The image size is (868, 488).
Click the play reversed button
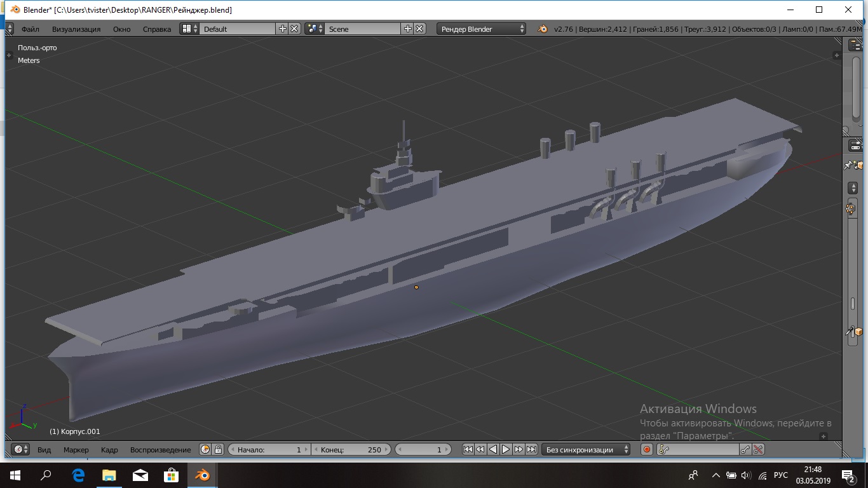click(x=493, y=449)
